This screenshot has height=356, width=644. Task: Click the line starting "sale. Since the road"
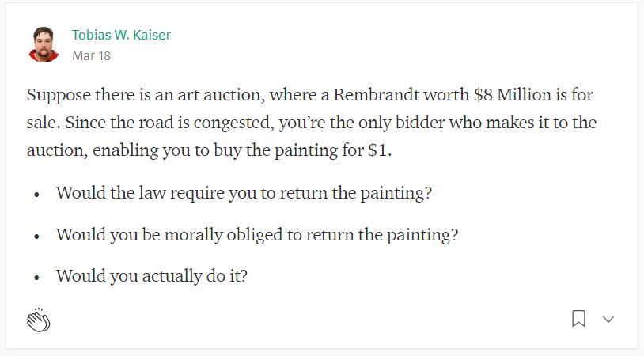pyautogui.click(x=312, y=123)
